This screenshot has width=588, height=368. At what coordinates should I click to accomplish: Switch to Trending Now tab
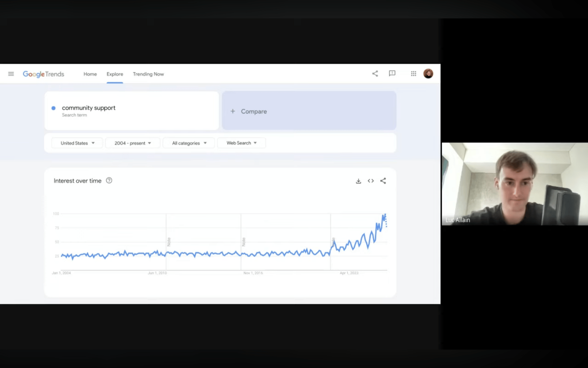pos(148,74)
